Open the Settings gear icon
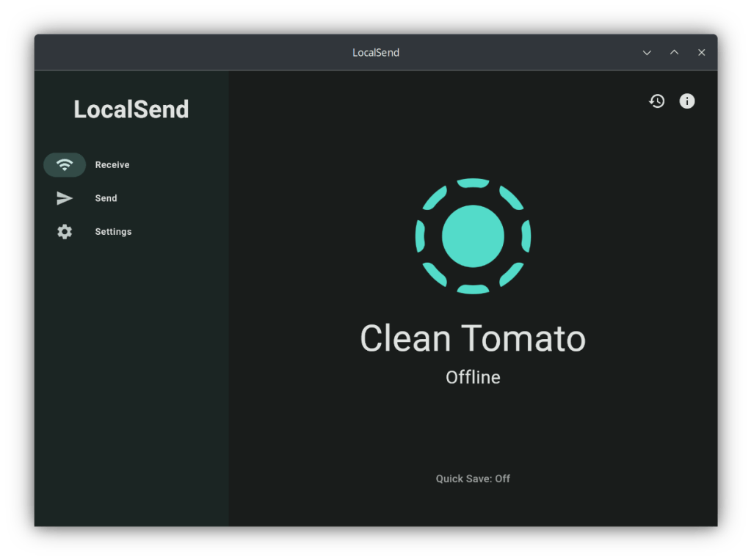The image size is (751, 560). [65, 232]
